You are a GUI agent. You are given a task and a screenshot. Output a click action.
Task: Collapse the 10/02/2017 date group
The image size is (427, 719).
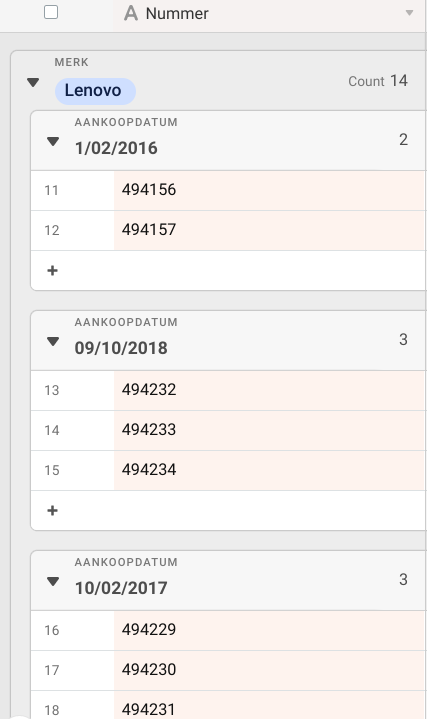tap(53, 581)
